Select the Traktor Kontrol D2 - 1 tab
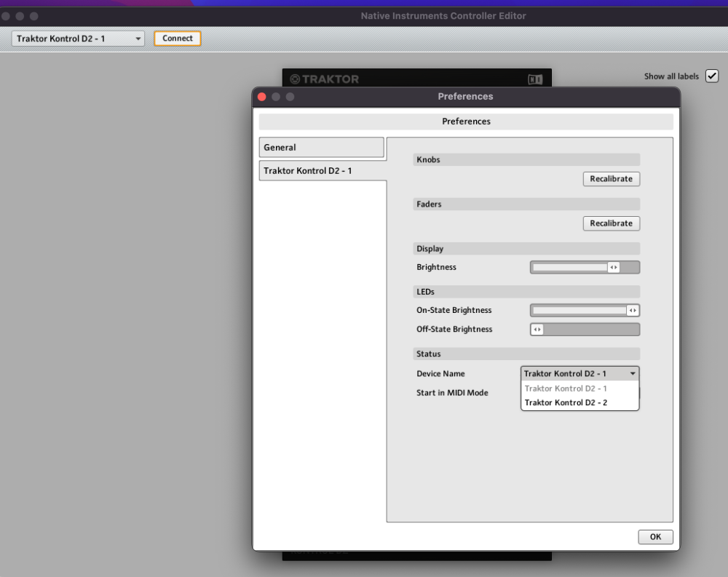Image resolution: width=728 pixels, height=577 pixels. [x=323, y=171]
